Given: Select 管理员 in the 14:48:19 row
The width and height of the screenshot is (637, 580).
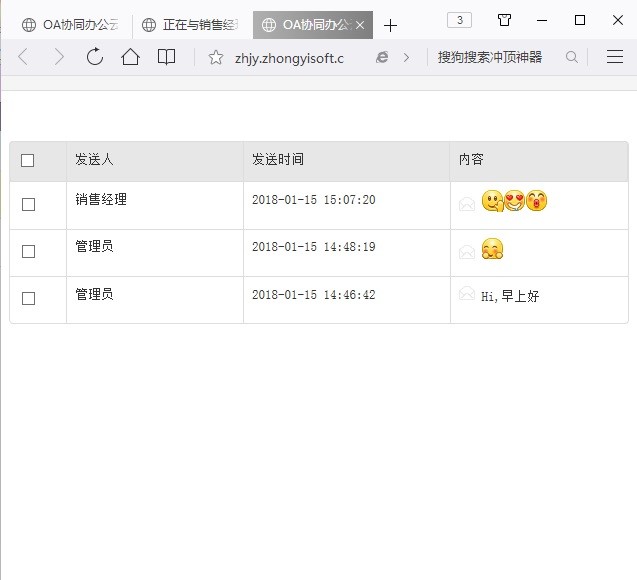Looking at the screenshot, I should 94,246.
